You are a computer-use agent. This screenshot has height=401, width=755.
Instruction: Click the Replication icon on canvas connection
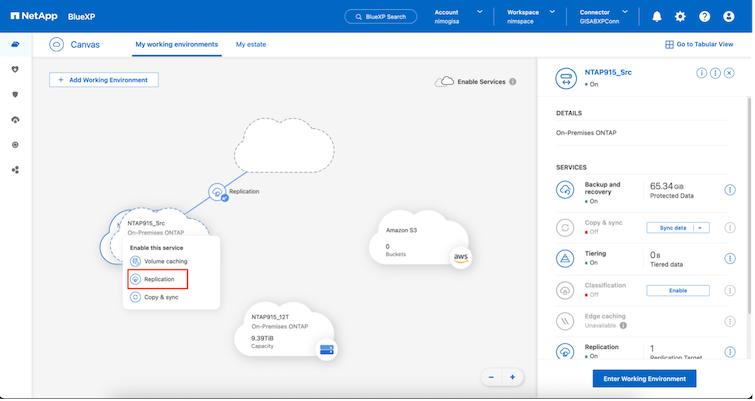tap(217, 191)
